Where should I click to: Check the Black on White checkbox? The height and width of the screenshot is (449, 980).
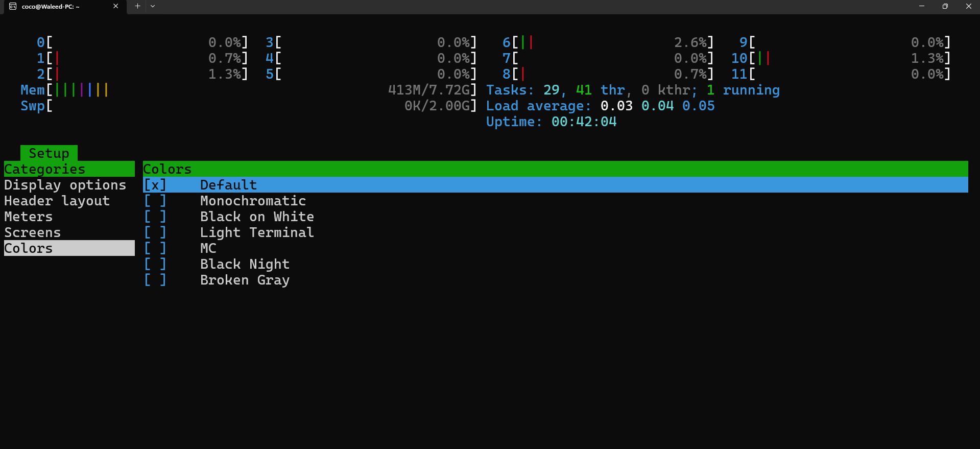[x=155, y=217]
